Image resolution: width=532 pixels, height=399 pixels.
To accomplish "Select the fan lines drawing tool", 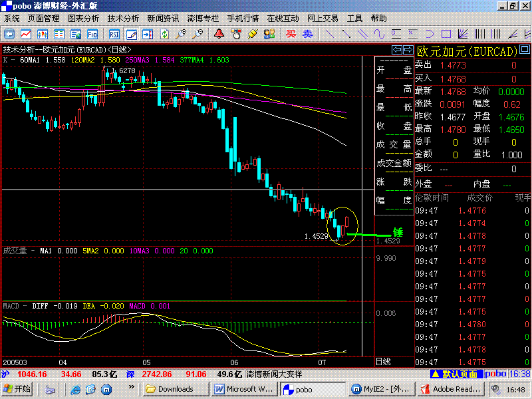I will tap(463, 35).
